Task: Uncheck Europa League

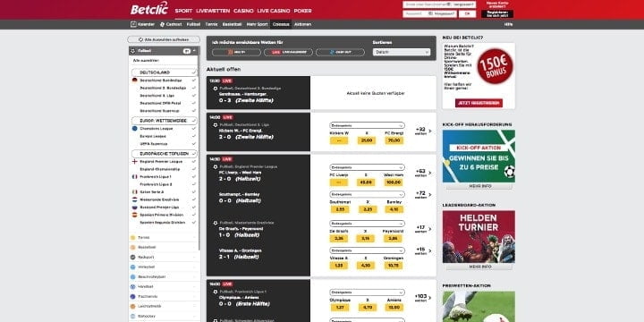Action: [194, 136]
